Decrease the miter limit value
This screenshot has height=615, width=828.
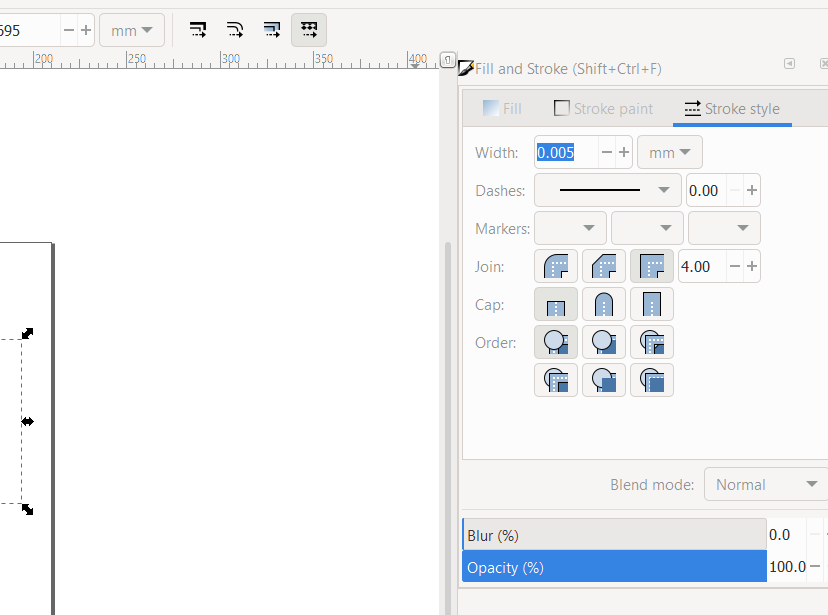[x=735, y=266]
